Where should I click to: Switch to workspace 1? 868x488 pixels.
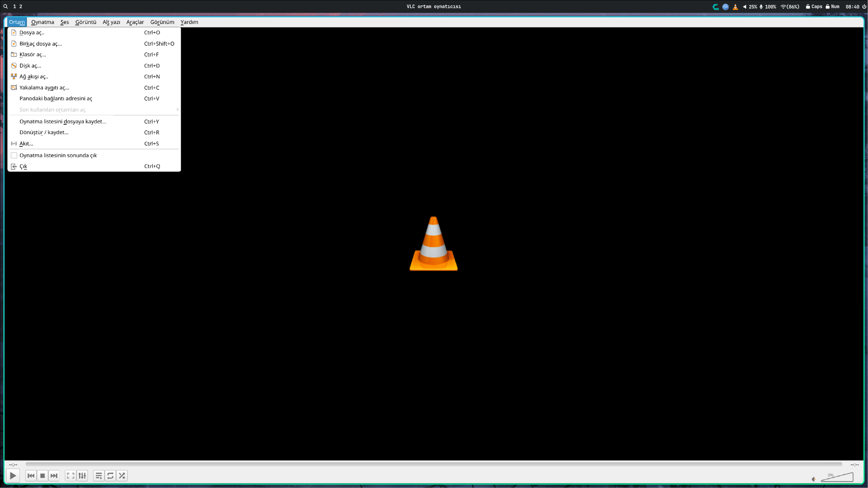coord(14,6)
